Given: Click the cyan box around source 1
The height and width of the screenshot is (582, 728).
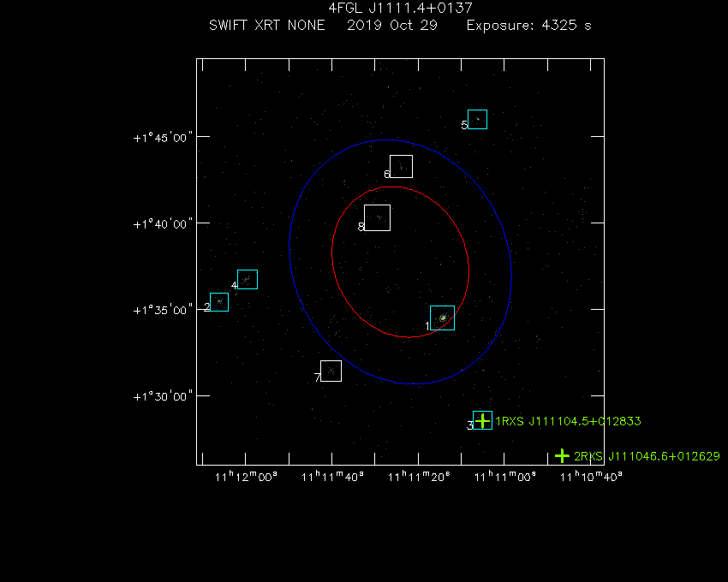Looking at the screenshot, I should (442, 318).
